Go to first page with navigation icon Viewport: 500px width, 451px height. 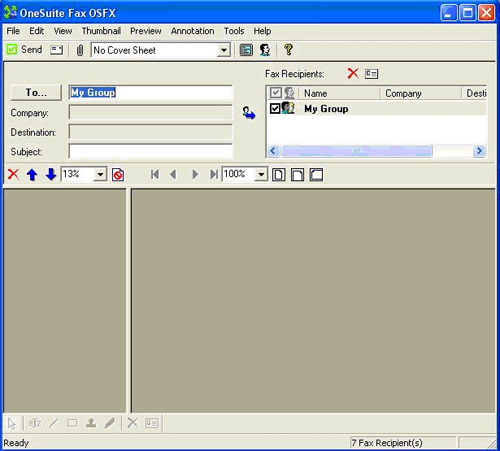(x=155, y=174)
